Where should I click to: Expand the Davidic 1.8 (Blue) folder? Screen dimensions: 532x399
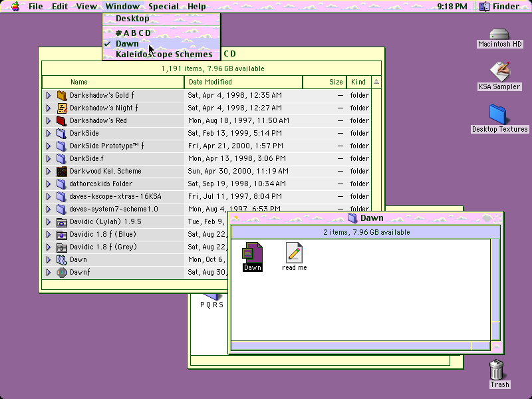pos(49,235)
